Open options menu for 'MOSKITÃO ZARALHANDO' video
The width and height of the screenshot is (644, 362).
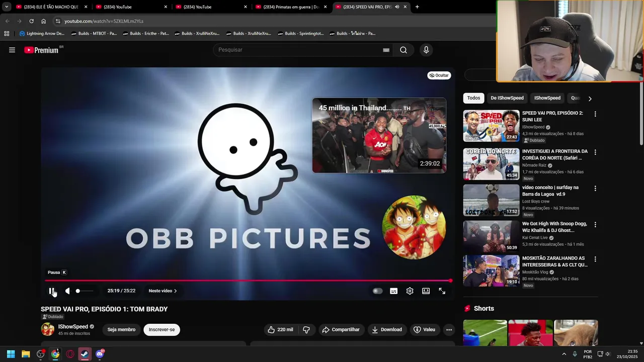pos(595,259)
